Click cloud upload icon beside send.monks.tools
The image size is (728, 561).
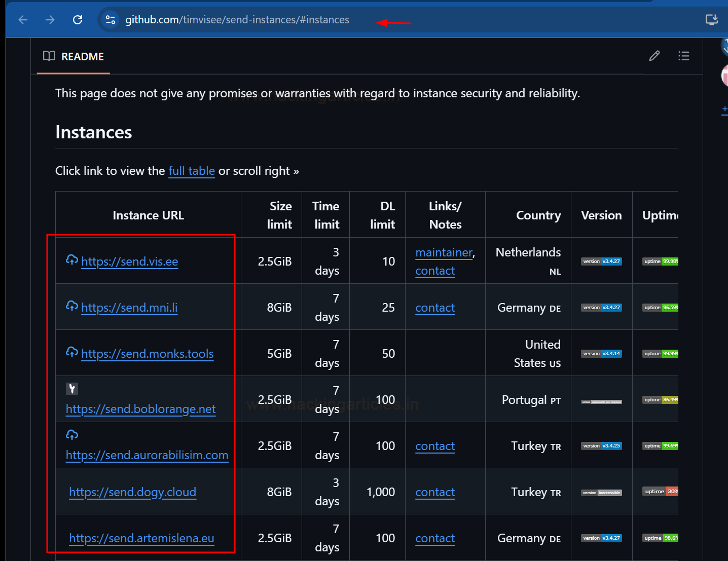(x=72, y=352)
